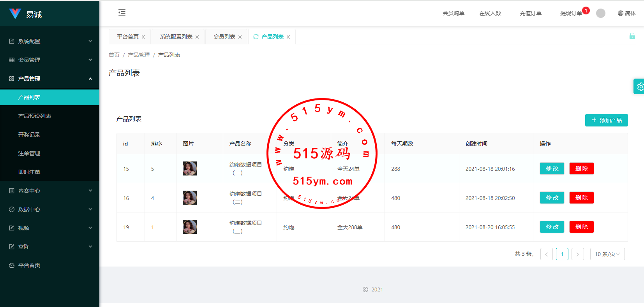Switch to the 系统配置列表 tab
644x307 pixels.
[176, 37]
